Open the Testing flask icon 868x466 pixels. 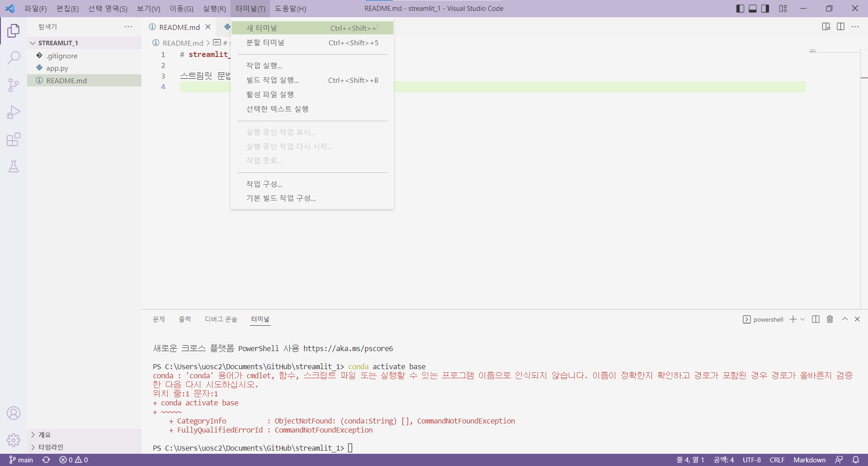(x=14, y=166)
